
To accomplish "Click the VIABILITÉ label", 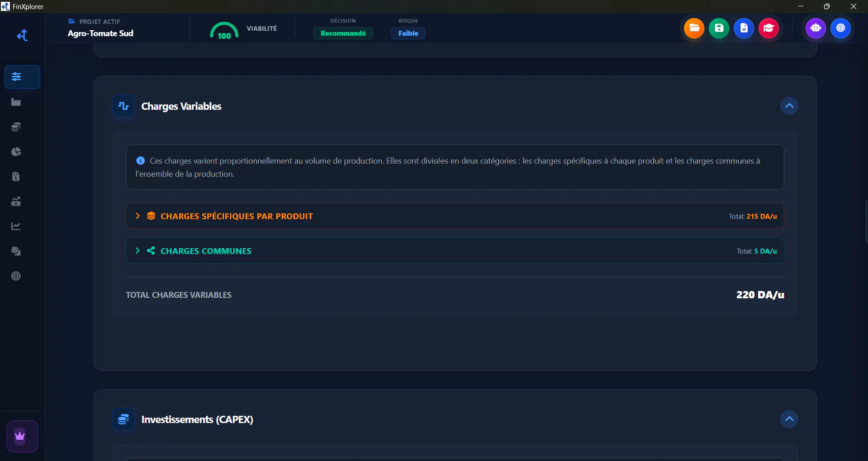I will tap(262, 28).
